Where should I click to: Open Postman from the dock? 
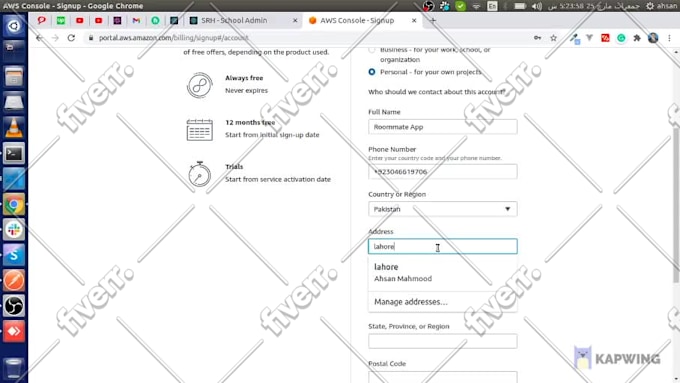(14, 281)
